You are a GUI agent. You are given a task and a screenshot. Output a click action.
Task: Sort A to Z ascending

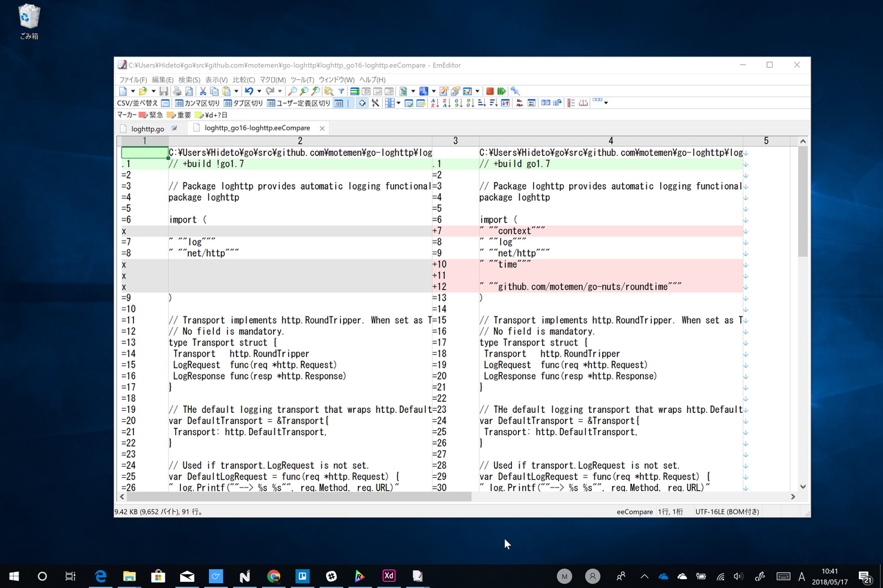pyautogui.click(x=434, y=103)
